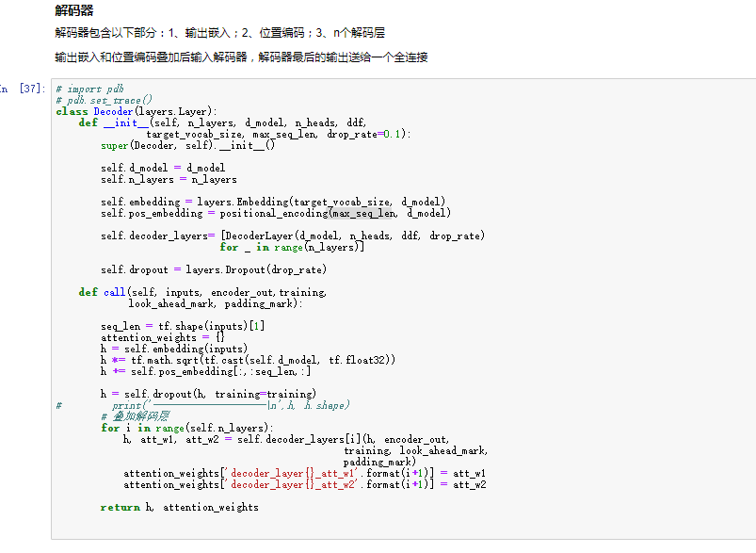Image resolution: width=756 pixels, height=553 pixels.
Task: Select the tf.shape(inputs)[1] expression
Action: (212, 325)
